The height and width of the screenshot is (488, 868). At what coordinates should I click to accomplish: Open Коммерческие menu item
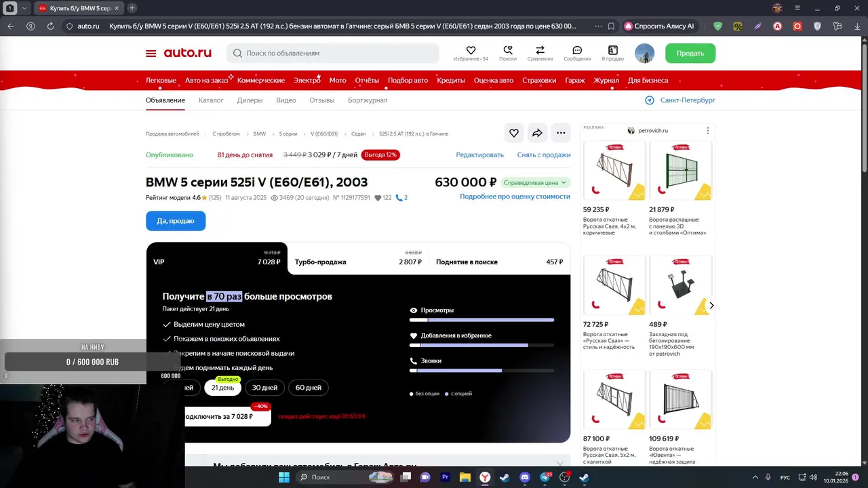pos(261,80)
